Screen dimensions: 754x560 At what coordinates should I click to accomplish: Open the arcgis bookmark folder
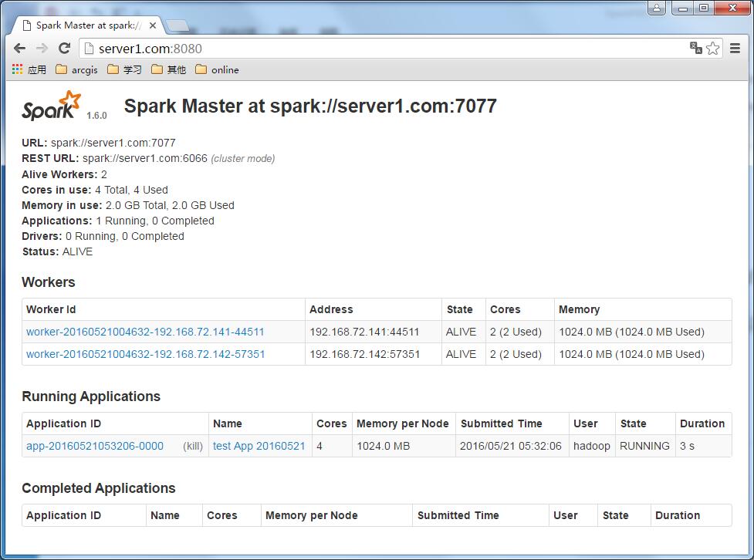(x=76, y=69)
